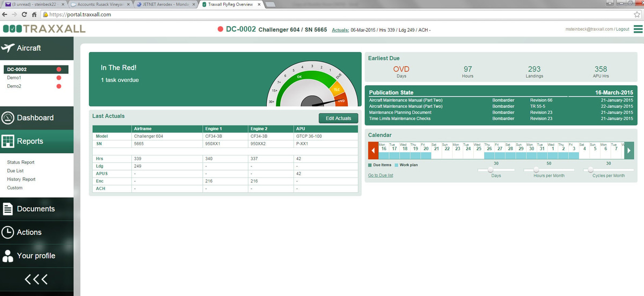Open the Status Report submenu item
The image size is (644, 296).
coord(20,162)
